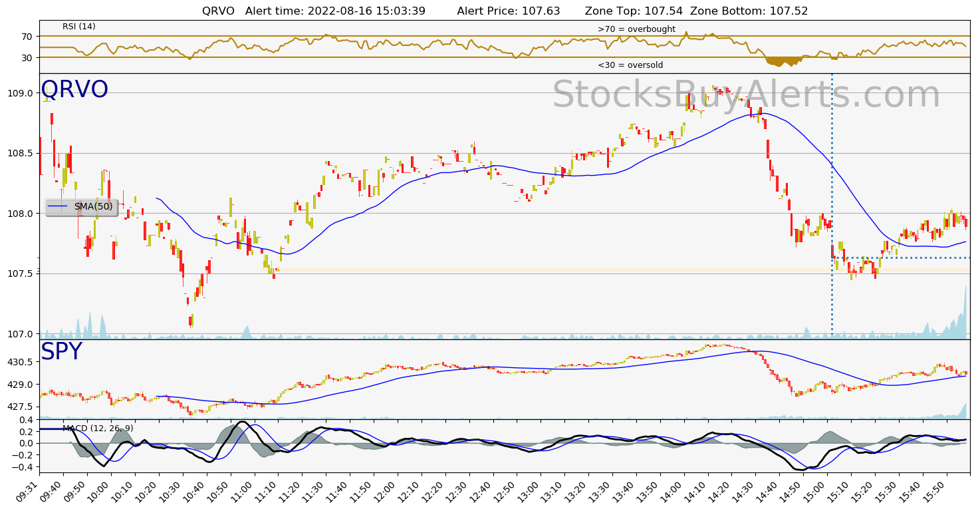The height and width of the screenshot is (511, 980).
Task: Click the shaded oversold RSI dip area
Action: coord(783,61)
